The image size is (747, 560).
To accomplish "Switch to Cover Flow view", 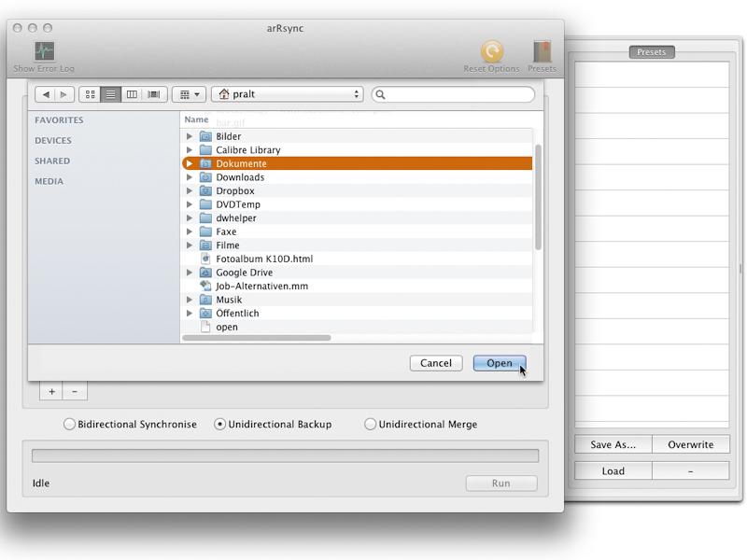I will [x=154, y=94].
